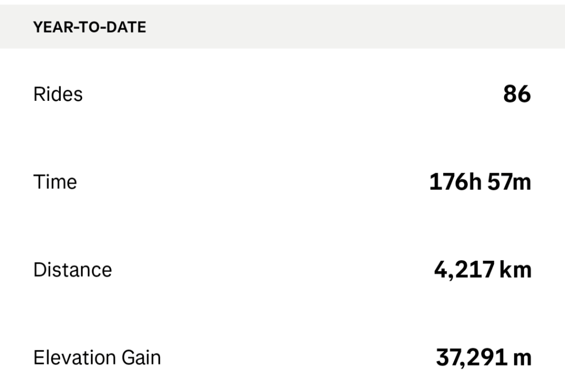Click the digit 8 in rides count
565x392 pixels.
coord(510,94)
